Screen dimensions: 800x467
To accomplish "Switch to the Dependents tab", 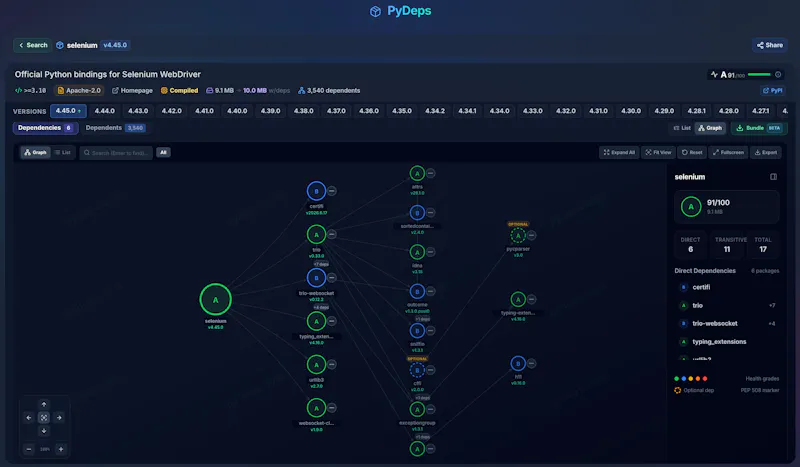I will pyautogui.click(x=115, y=128).
